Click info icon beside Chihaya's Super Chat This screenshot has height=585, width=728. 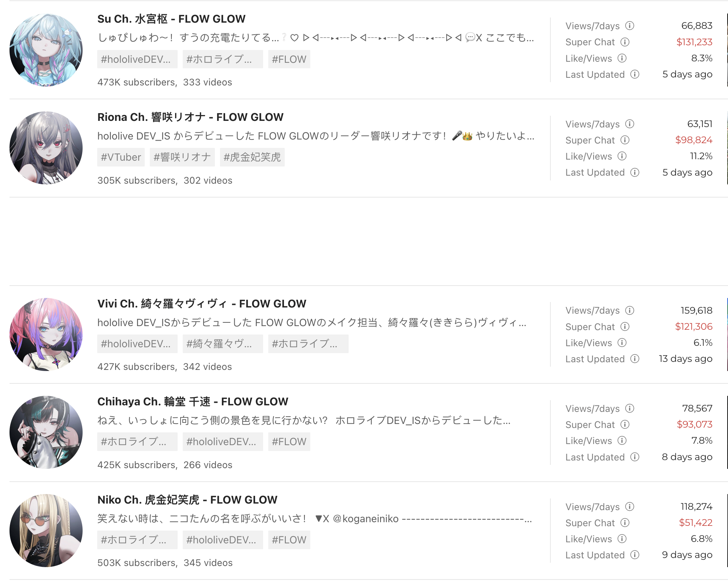[625, 424]
